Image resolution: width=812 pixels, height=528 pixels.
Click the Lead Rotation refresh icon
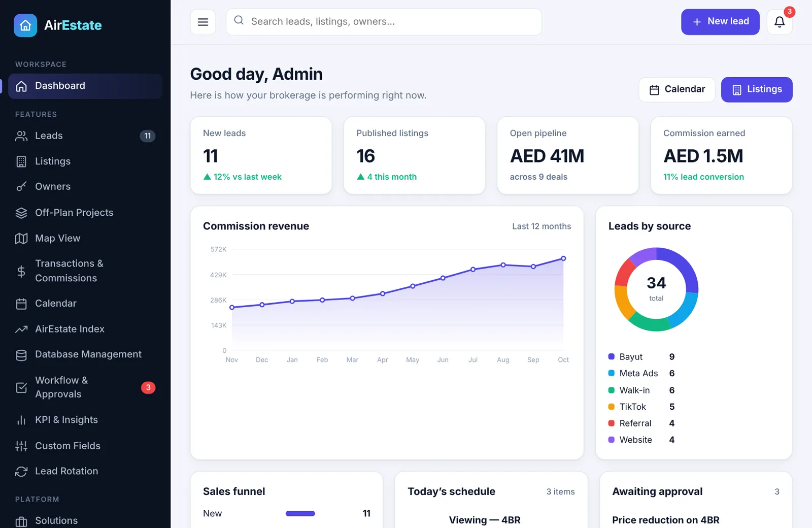tap(21, 472)
